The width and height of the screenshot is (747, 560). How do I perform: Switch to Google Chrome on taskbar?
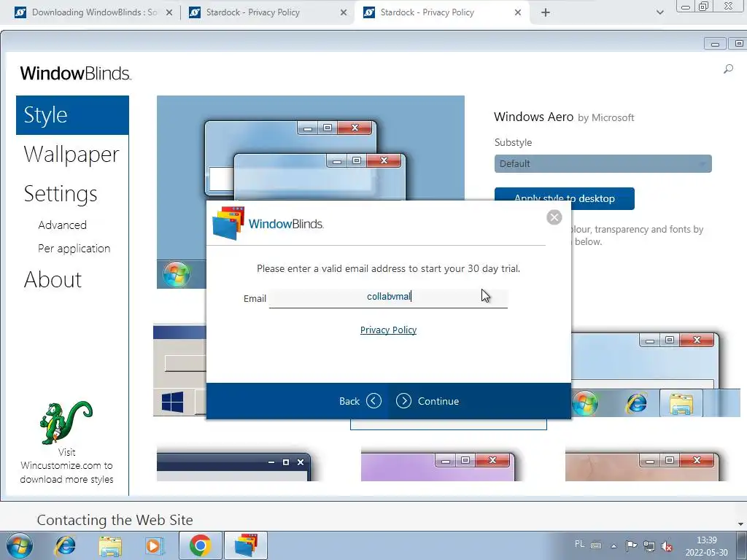coord(201,545)
